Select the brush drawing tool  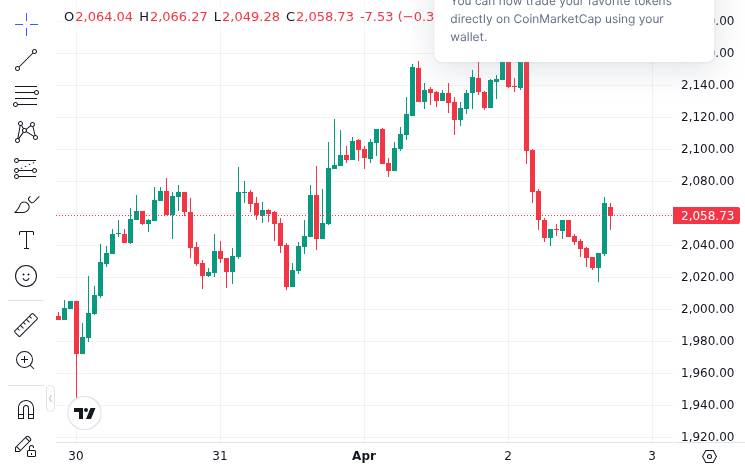(26, 204)
